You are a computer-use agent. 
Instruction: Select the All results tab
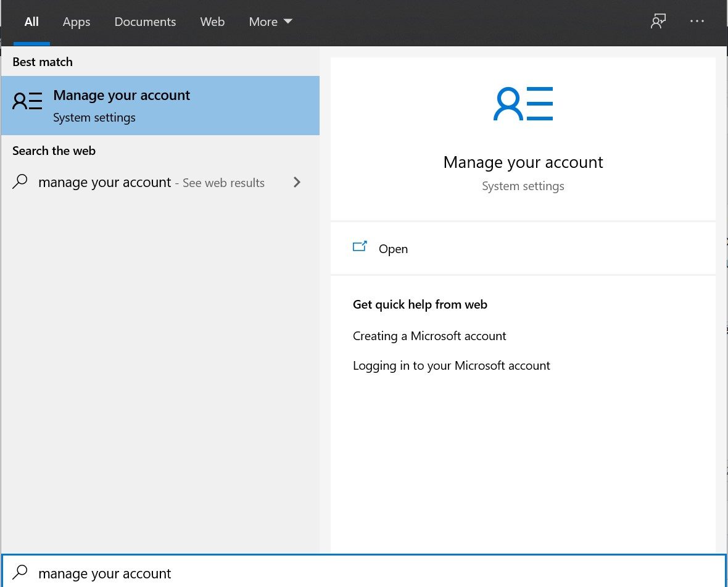click(31, 22)
